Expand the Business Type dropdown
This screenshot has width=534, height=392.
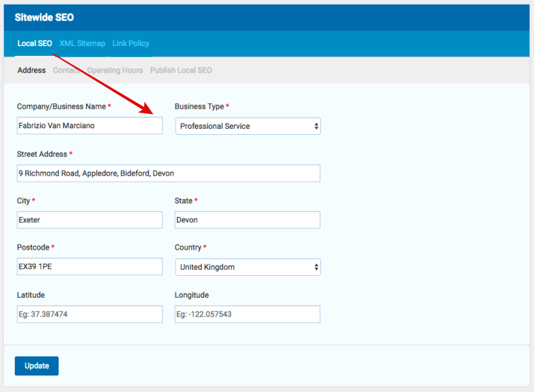248,126
